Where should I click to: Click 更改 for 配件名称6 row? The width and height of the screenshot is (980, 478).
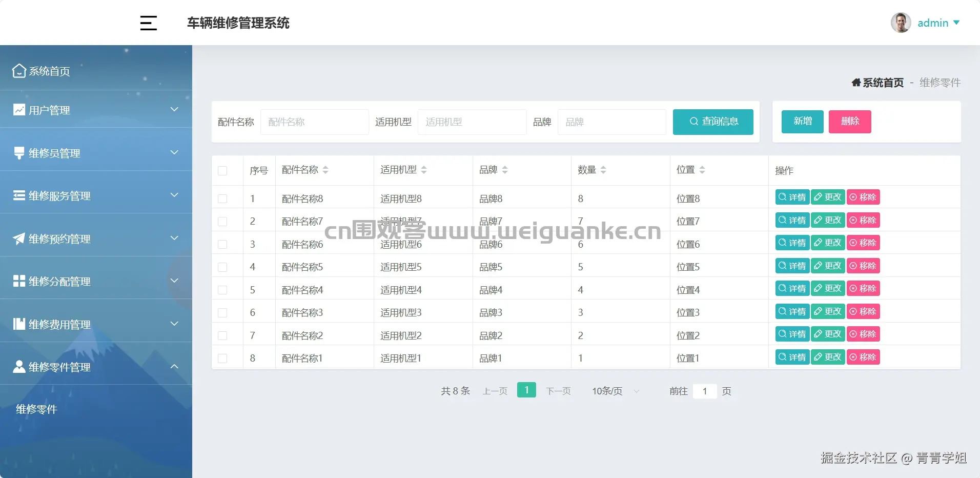(x=828, y=243)
